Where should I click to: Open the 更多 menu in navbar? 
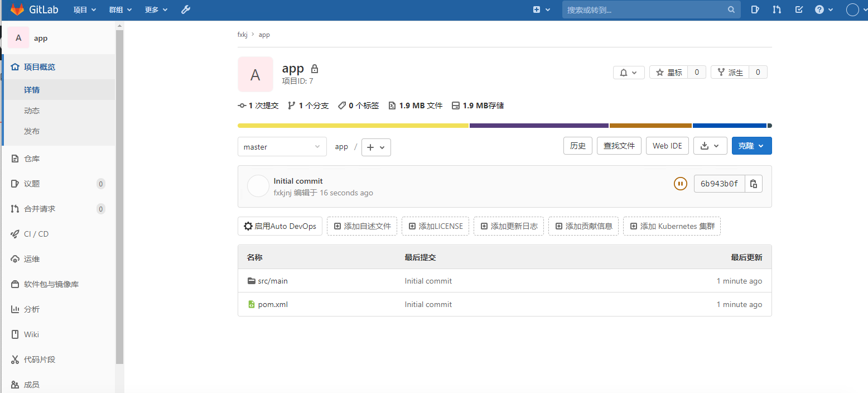[156, 9]
